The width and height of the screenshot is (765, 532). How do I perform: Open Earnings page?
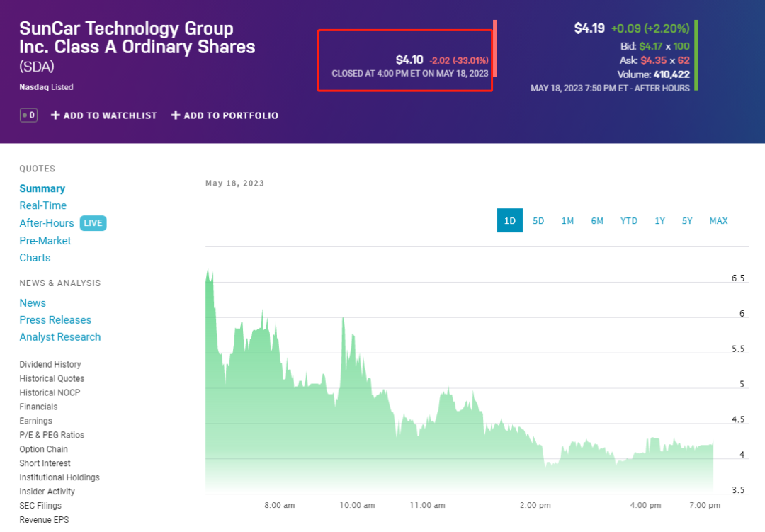(35, 421)
